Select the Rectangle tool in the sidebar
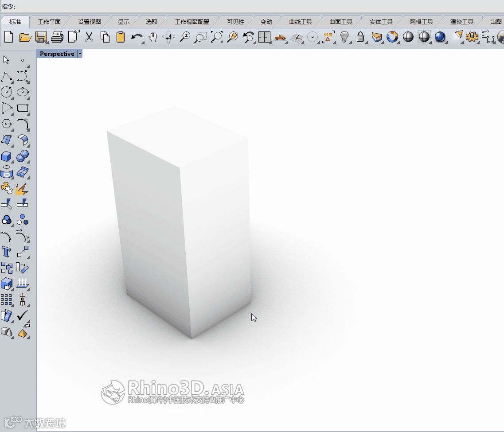This screenshot has height=432, width=504. pos(23,108)
